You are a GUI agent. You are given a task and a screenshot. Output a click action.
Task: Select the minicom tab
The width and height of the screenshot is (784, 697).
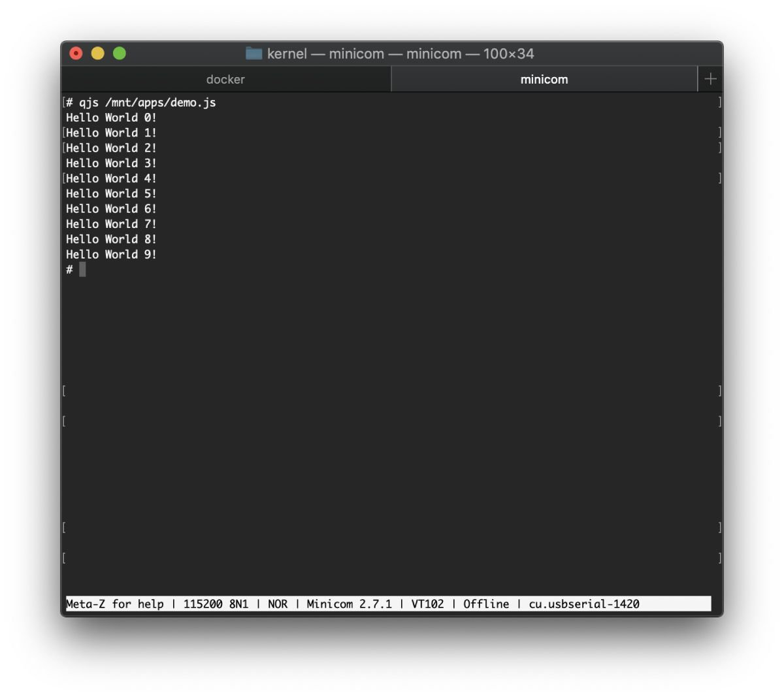544,79
